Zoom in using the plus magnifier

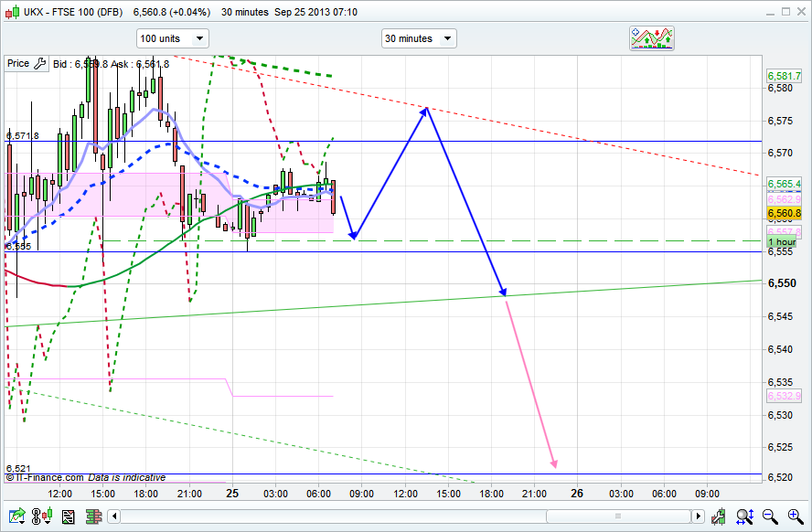click(x=794, y=517)
